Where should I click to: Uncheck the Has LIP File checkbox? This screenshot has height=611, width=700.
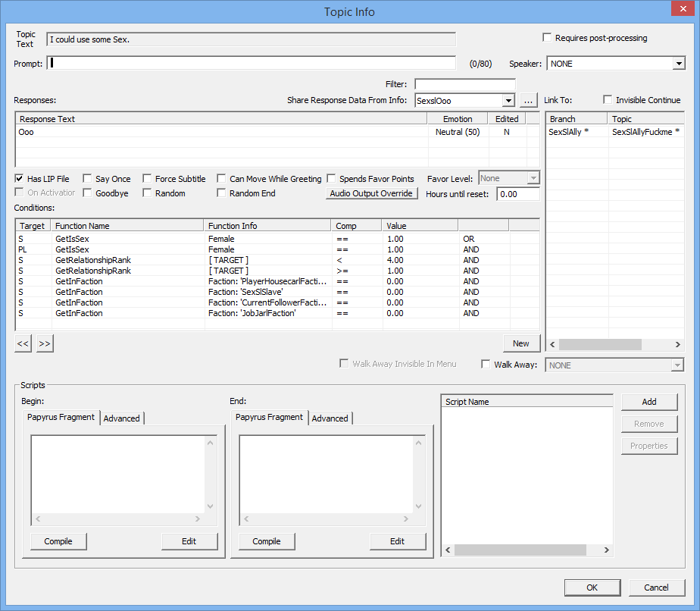pyautogui.click(x=19, y=179)
